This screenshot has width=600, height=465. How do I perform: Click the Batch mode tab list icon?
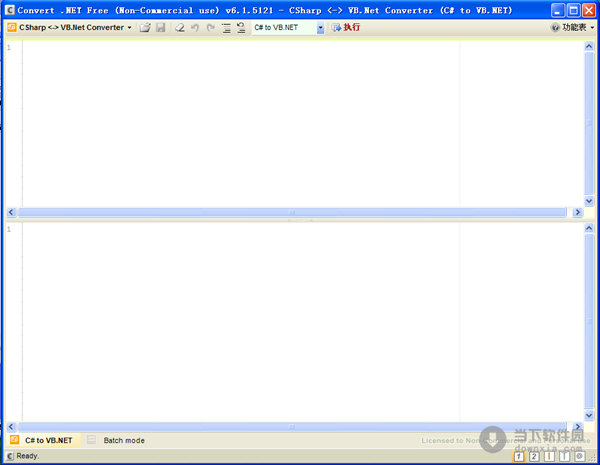click(x=91, y=440)
